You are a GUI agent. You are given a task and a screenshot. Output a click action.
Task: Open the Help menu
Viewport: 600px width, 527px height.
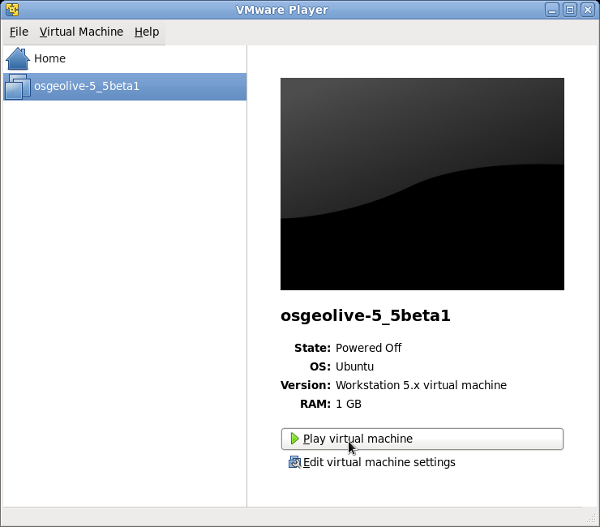coord(147,32)
